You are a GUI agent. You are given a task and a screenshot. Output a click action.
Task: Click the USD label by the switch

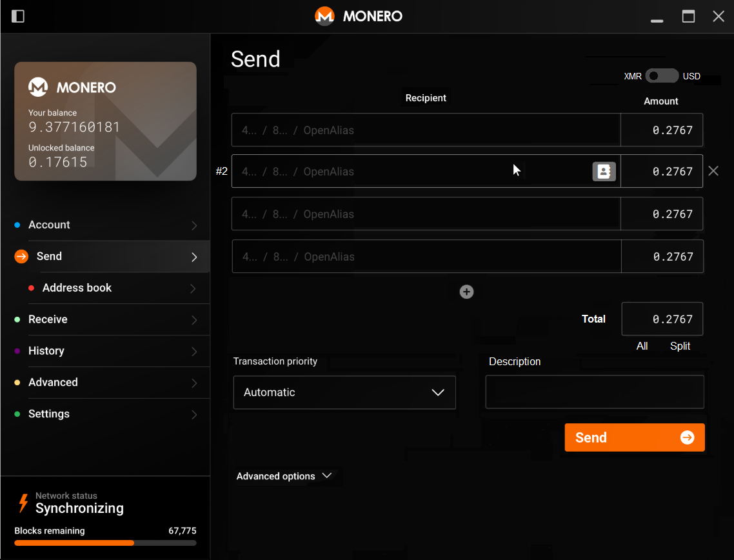[691, 76]
